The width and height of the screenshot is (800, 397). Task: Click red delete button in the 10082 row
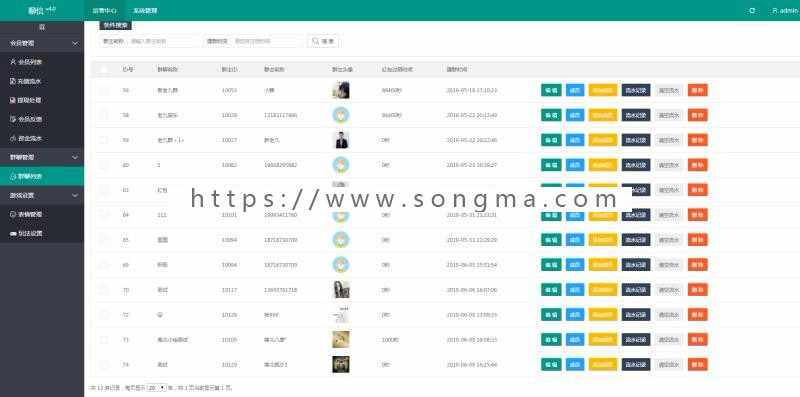(697, 165)
